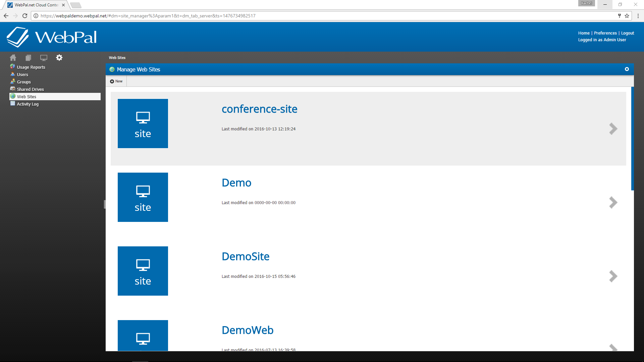
Task: Open the Demo title link
Action: click(236, 183)
